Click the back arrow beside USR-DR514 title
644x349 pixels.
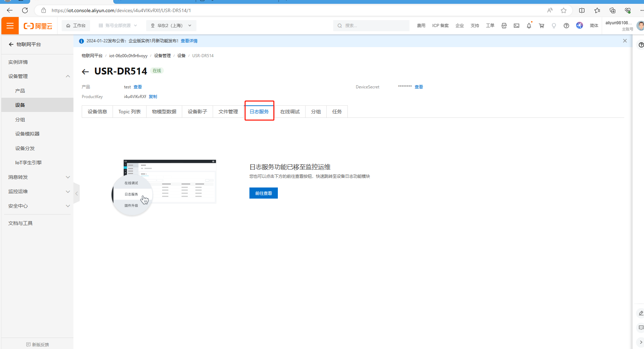tap(85, 72)
